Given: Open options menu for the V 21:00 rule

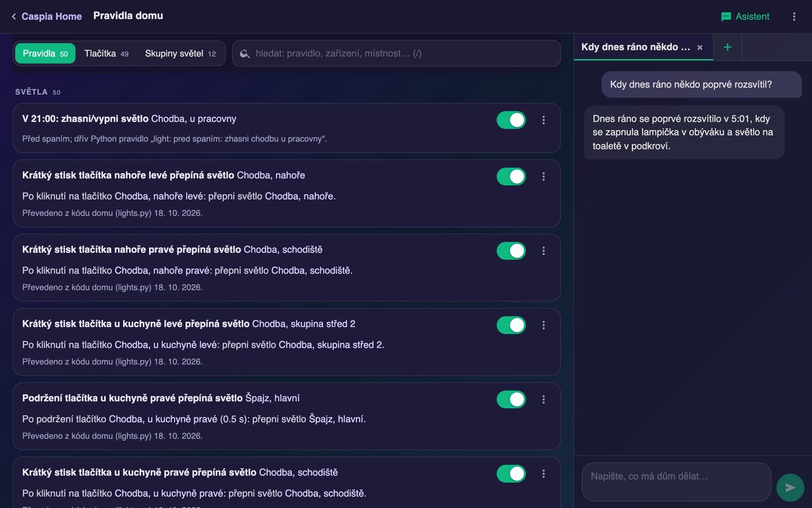Looking at the screenshot, I should tap(543, 120).
